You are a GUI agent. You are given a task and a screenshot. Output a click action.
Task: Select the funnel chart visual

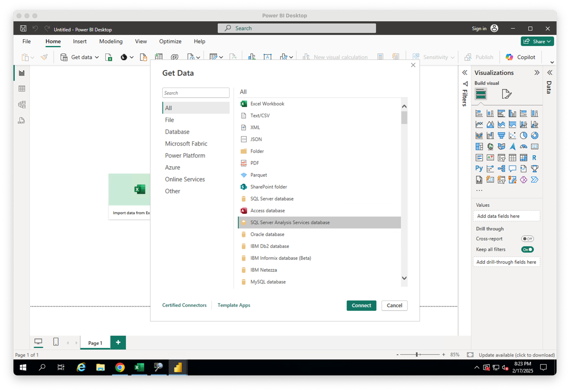point(501,135)
